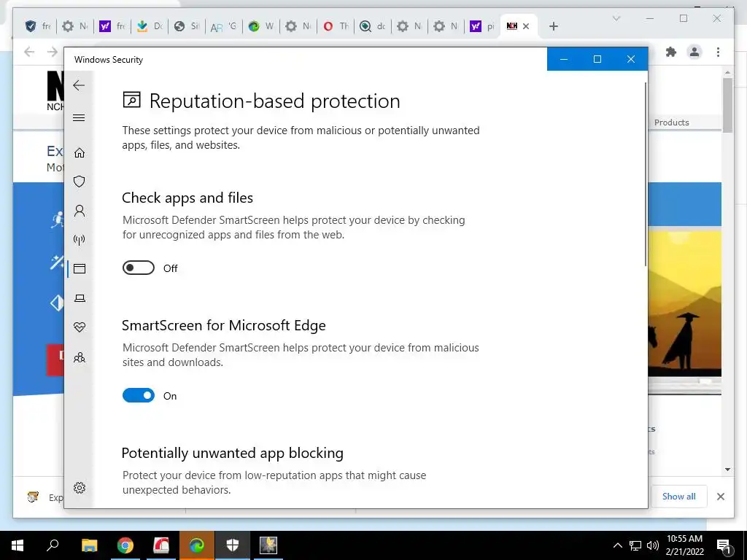Show hidden system tray icons
The width and height of the screenshot is (747, 560).
click(x=617, y=545)
